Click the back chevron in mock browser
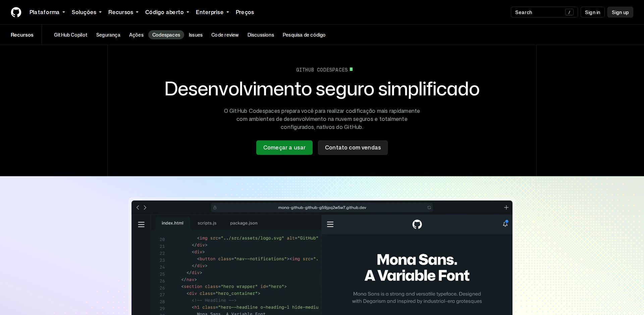This screenshot has width=644, height=315. [138, 208]
